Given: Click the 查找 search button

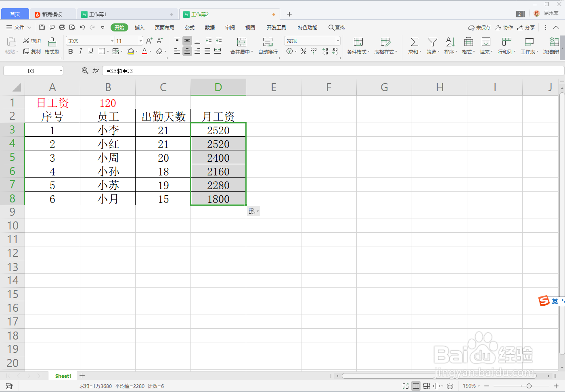Looking at the screenshot, I should 337,27.
